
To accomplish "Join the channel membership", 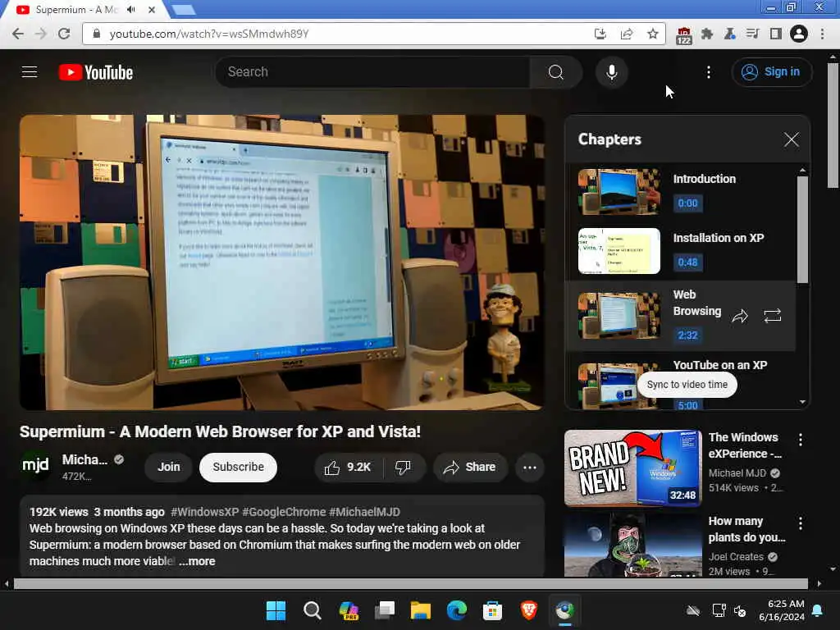I will click(168, 467).
